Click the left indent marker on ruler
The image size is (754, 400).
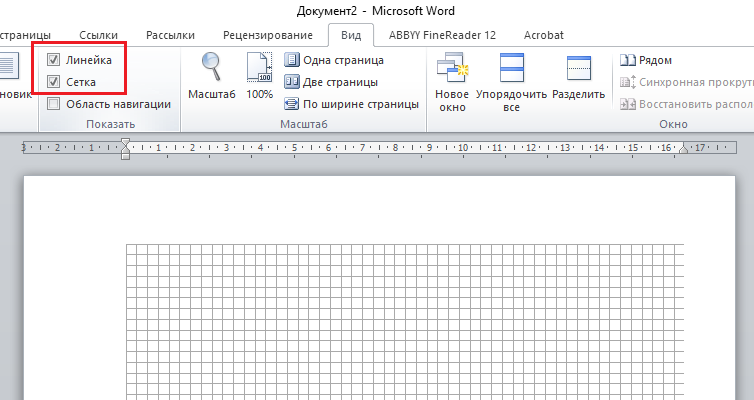coord(125,156)
